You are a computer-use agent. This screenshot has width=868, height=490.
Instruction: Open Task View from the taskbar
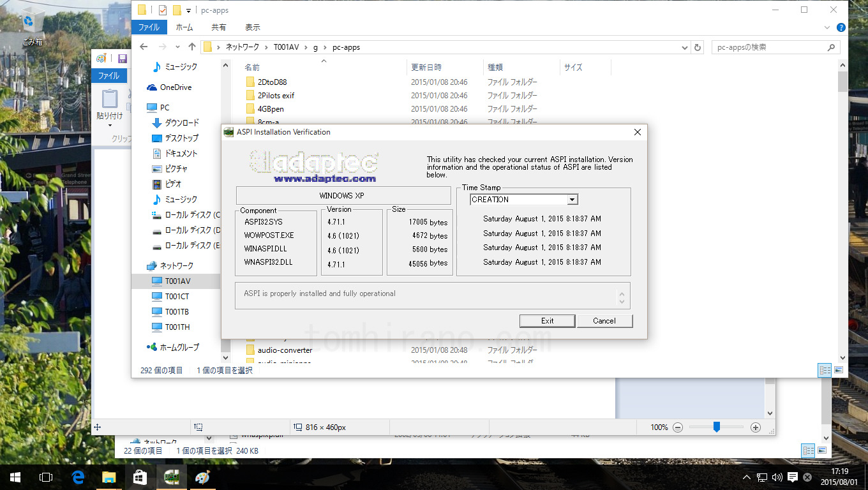click(x=46, y=477)
